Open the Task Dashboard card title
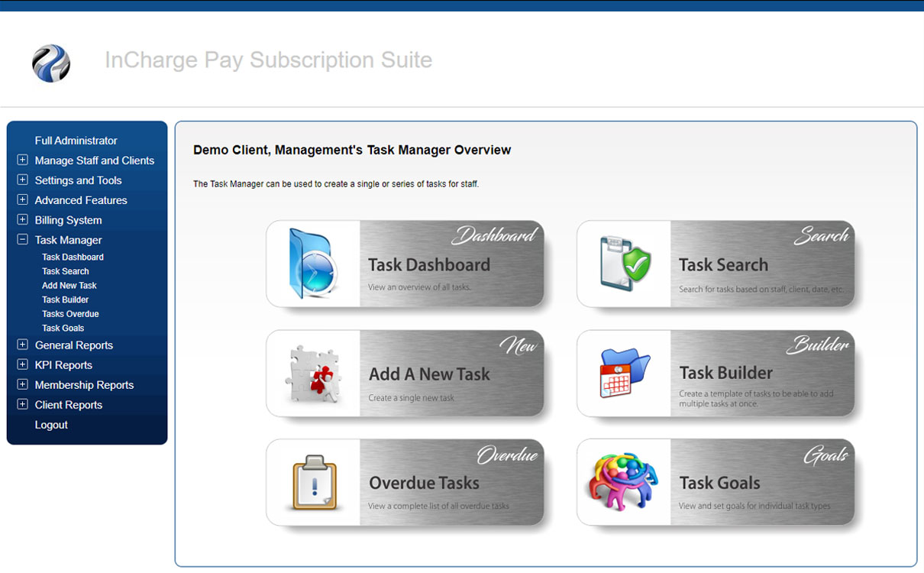The image size is (924, 573). [429, 265]
